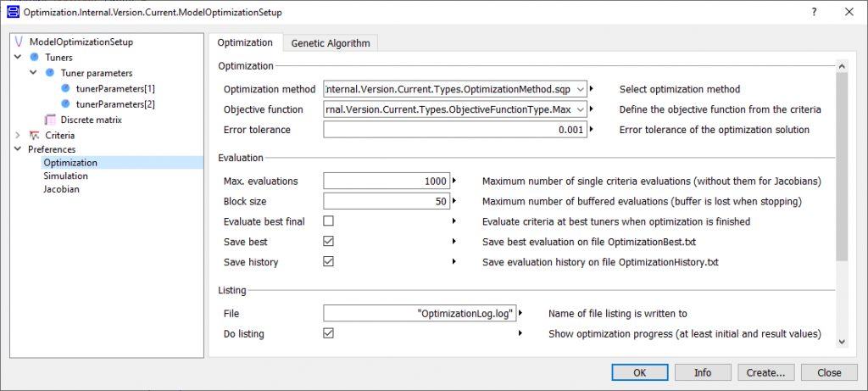Click the Max. evaluations input field
The image size is (868, 391).
coord(387,181)
